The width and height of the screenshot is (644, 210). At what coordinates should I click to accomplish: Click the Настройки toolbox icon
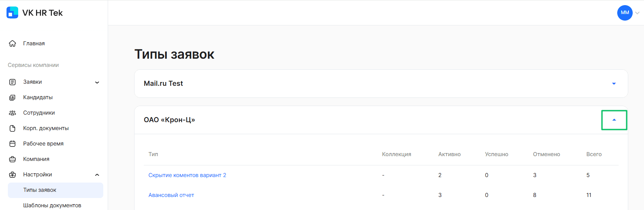click(x=12, y=175)
